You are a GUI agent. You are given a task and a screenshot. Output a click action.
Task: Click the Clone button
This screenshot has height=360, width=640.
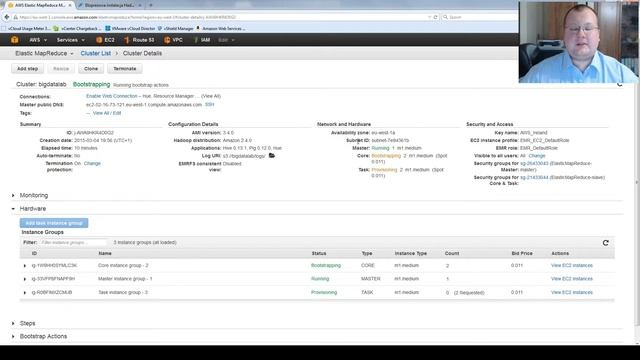coord(91,69)
